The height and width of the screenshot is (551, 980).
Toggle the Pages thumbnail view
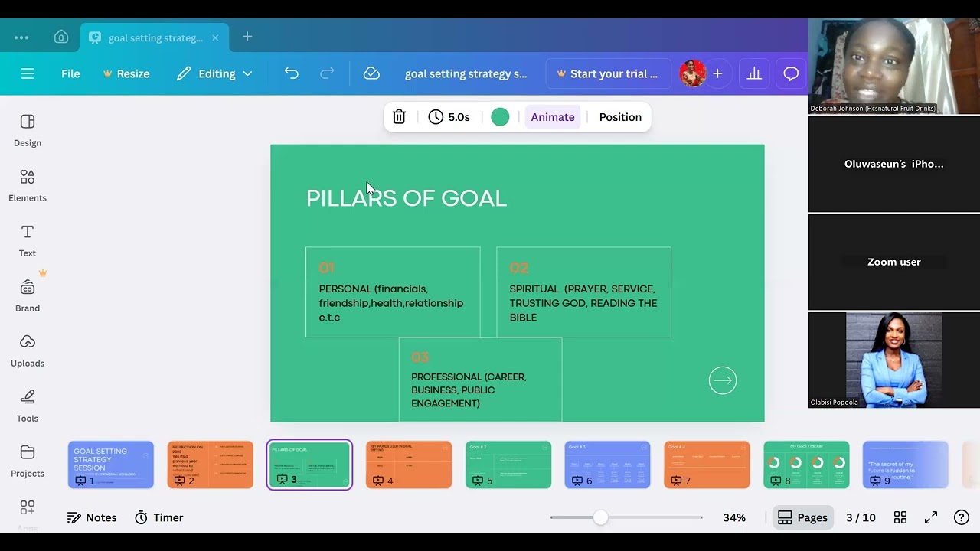[x=802, y=517]
